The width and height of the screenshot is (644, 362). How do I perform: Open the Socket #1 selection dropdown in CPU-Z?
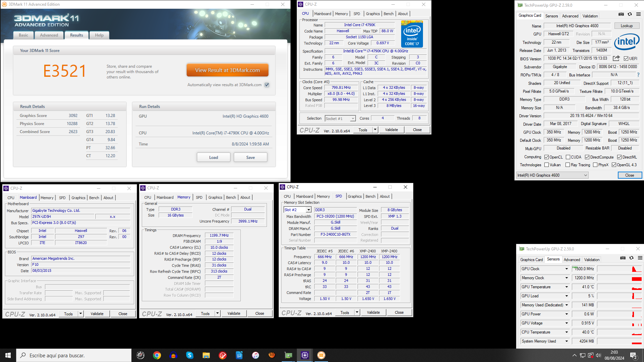coord(340,119)
